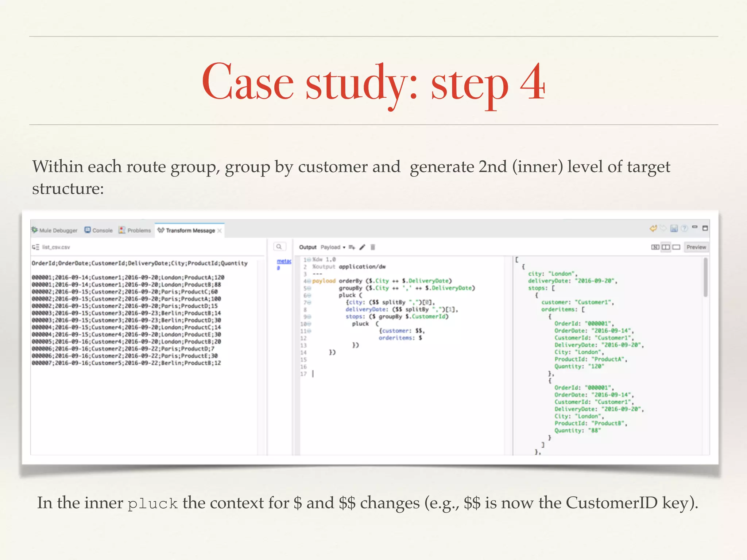
Task: Collapse the code fold at line 4
Action: tap(309, 281)
